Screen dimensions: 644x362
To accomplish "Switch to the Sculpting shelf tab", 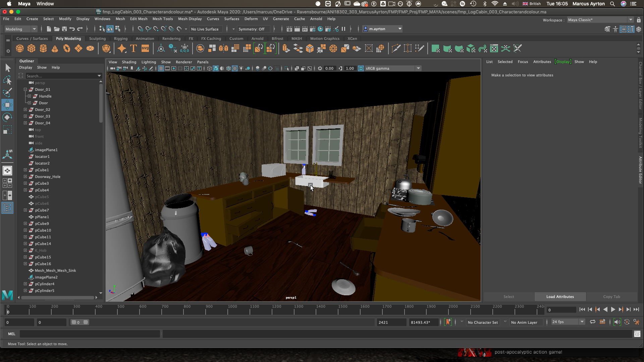I will click(97, 39).
